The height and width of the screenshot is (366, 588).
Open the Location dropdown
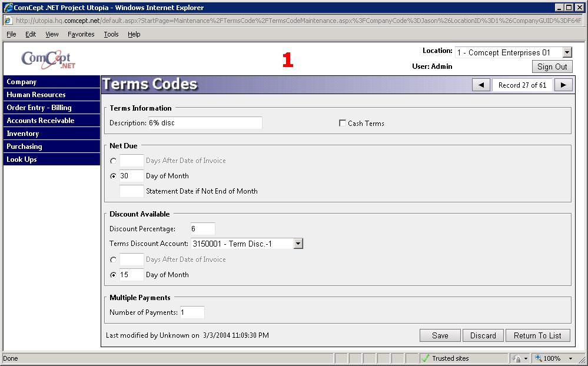(x=567, y=53)
